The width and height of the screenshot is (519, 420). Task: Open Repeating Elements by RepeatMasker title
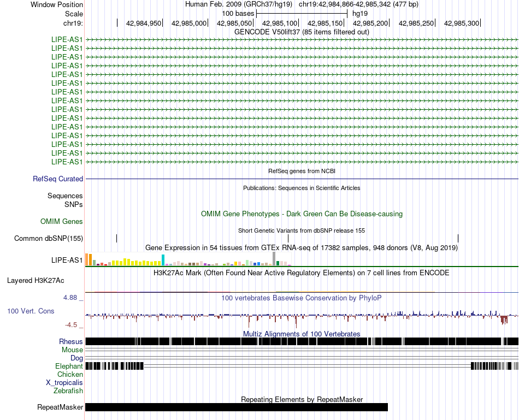[x=302, y=399]
